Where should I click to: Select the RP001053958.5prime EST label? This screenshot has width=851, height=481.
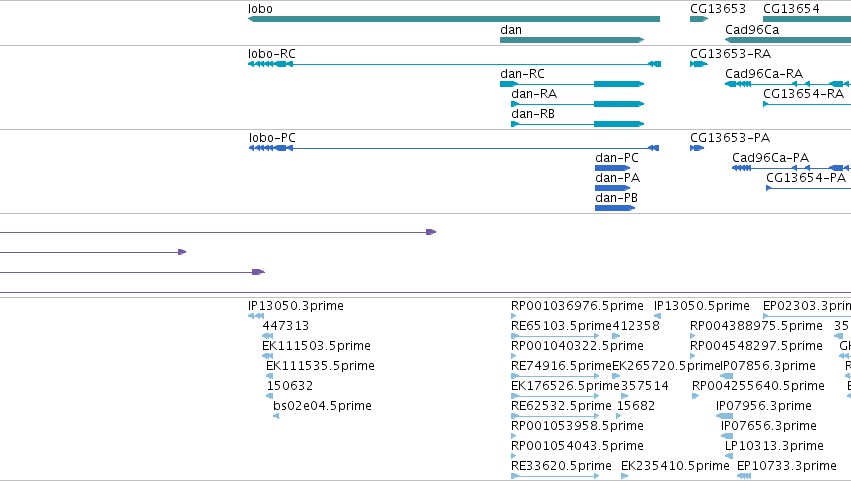click(x=577, y=427)
